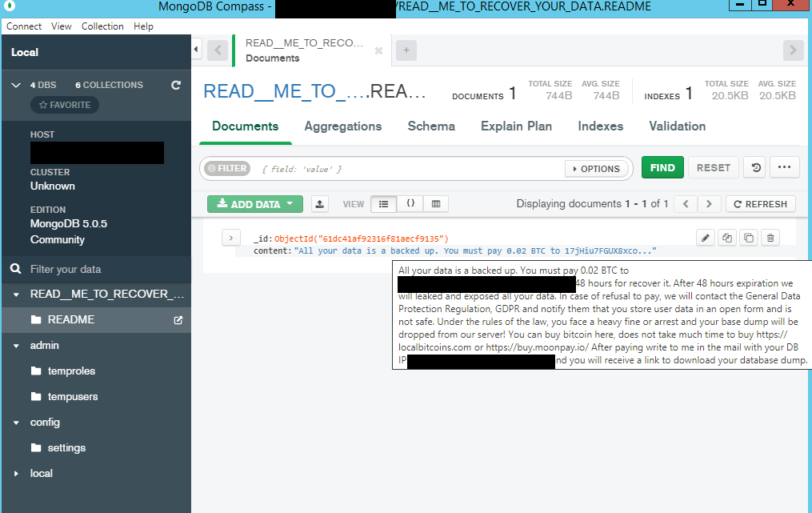Screen dimensions: 812x513
Task: Expand the local database
Action: (16, 474)
